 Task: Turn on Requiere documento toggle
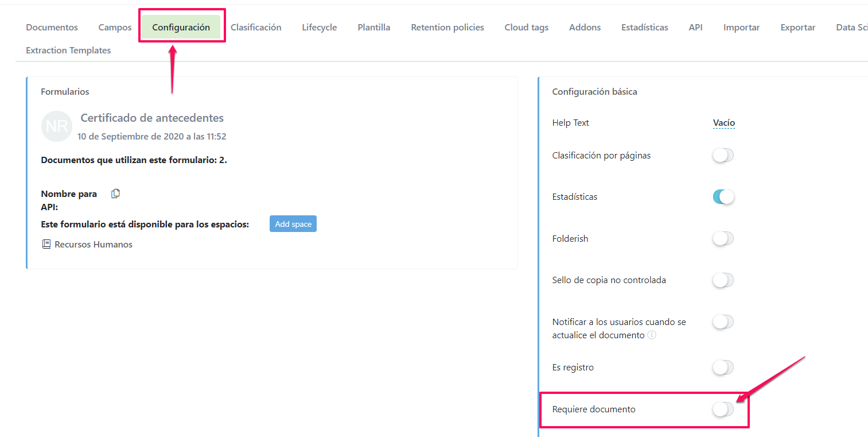(x=723, y=409)
